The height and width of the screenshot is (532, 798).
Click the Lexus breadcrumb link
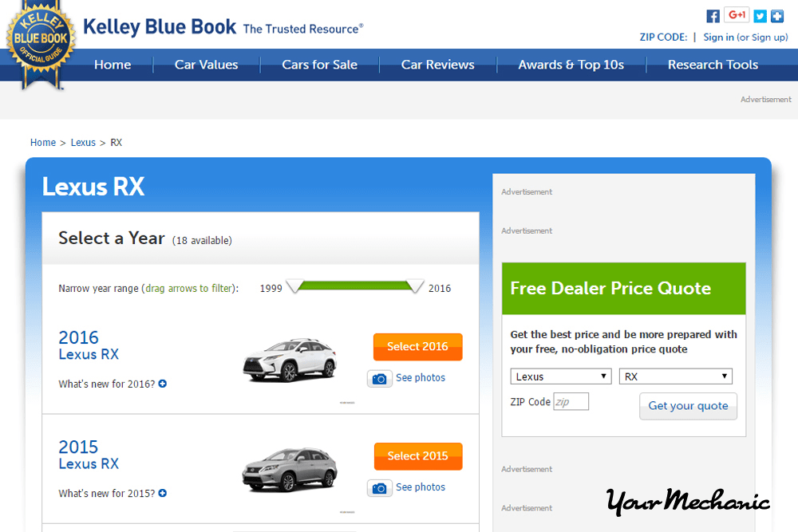[x=83, y=143]
